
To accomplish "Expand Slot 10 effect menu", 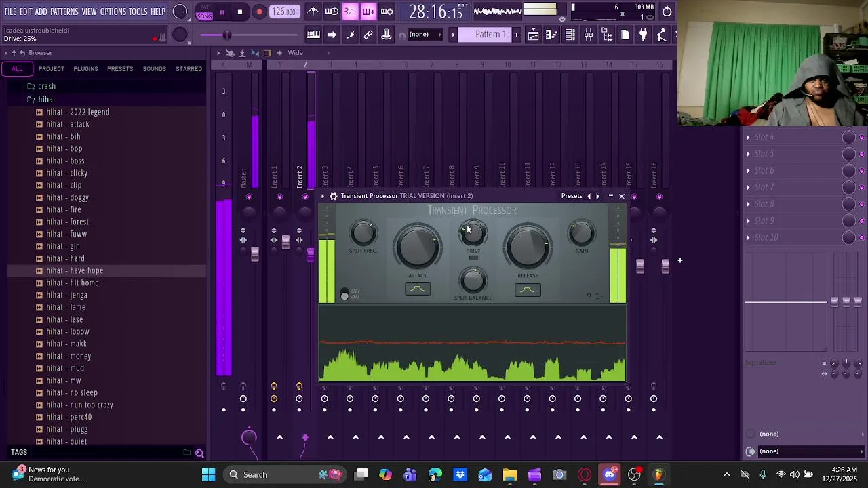I will [x=749, y=237].
